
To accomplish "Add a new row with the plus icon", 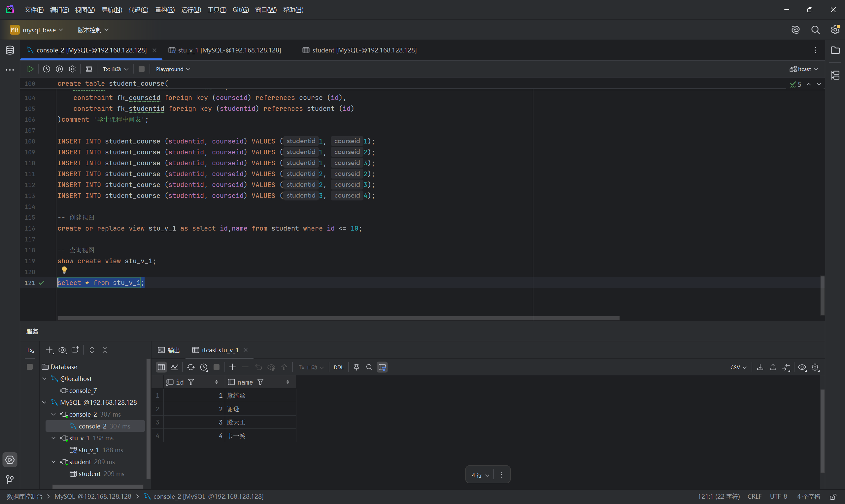I will (232, 367).
